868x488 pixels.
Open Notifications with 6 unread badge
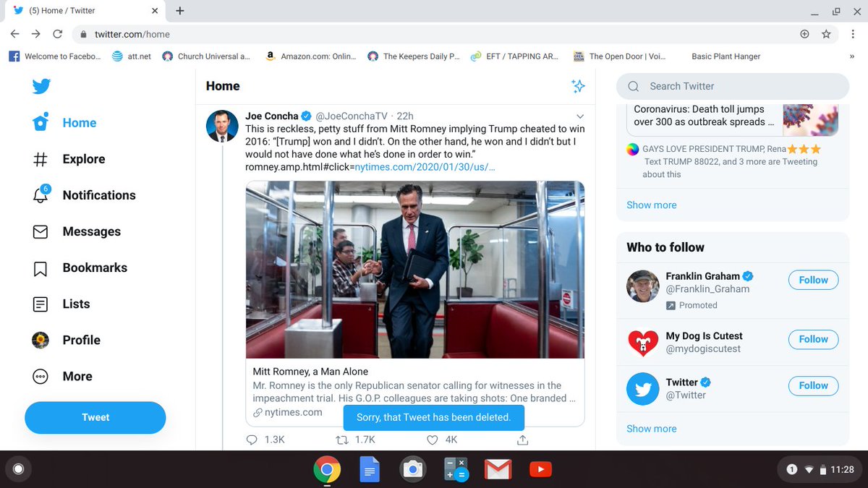point(84,195)
